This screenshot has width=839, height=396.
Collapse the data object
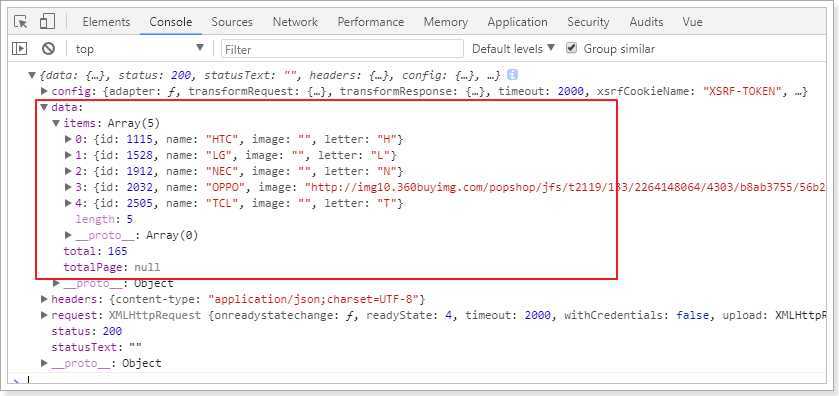[44, 107]
